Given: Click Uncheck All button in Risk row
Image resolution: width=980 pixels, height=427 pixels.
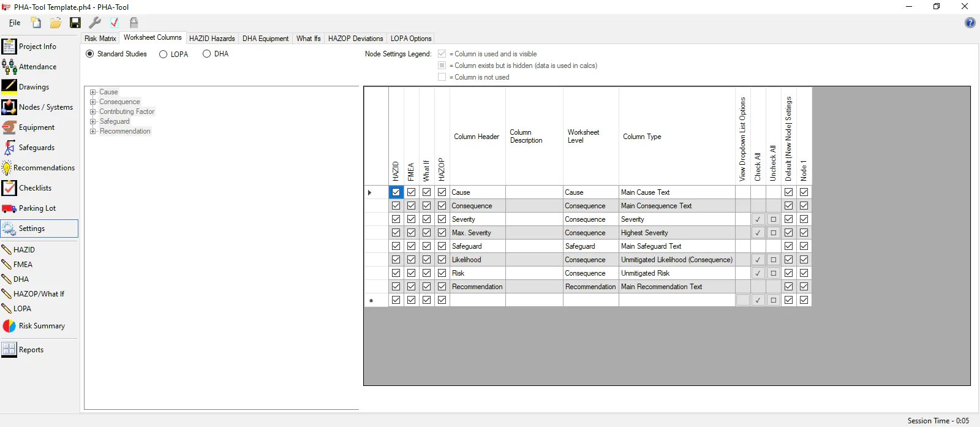Looking at the screenshot, I should click(x=774, y=273).
